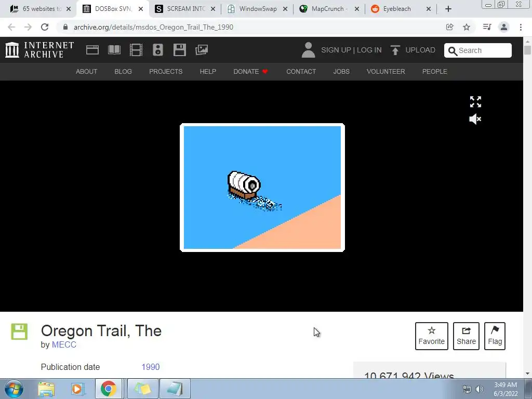Viewport: 532px width, 399px height.
Task: Open the Images icon
Action: coord(202,50)
